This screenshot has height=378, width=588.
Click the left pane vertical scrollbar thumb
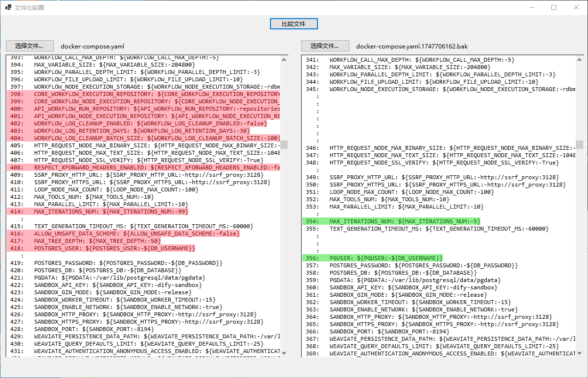pos(284,144)
